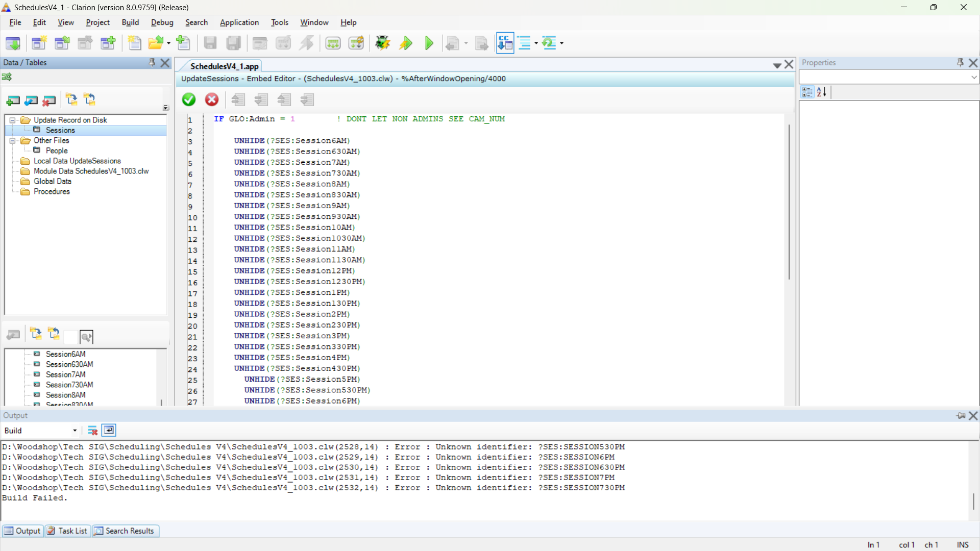
Task: Toggle alphabetical sort in Properties panel
Action: pos(821,92)
